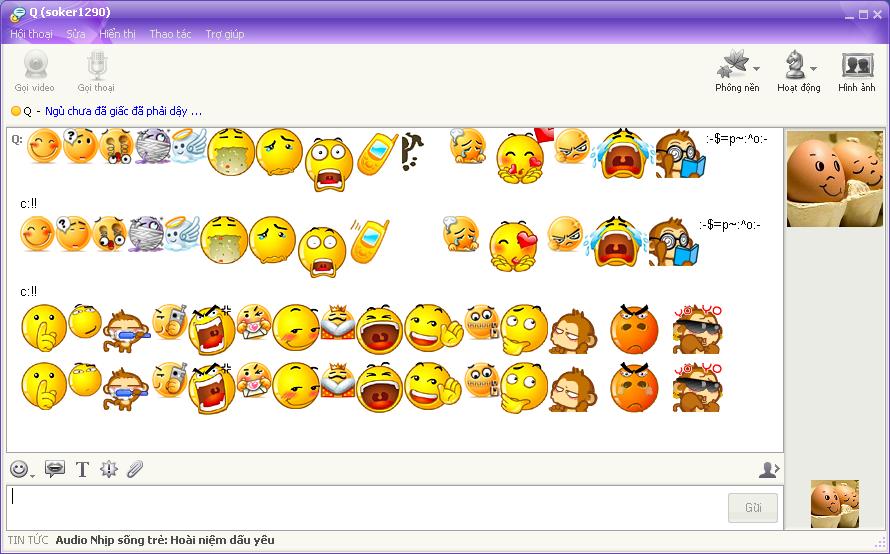Click monkey reading book in first row

click(679, 154)
